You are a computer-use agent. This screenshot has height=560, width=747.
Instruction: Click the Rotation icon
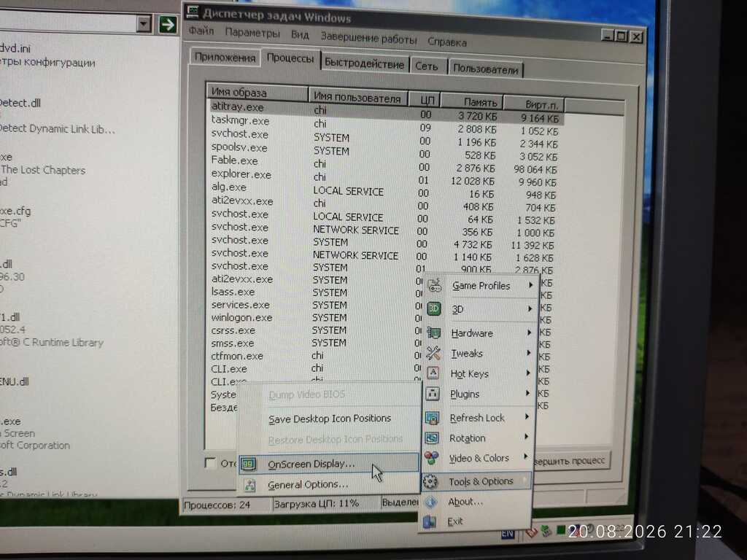coord(432,437)
